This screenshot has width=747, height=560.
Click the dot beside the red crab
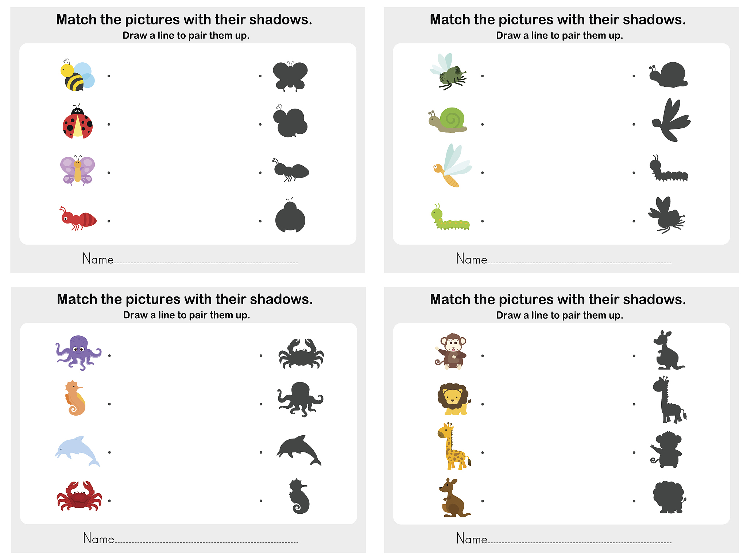[x=109, y=501]
